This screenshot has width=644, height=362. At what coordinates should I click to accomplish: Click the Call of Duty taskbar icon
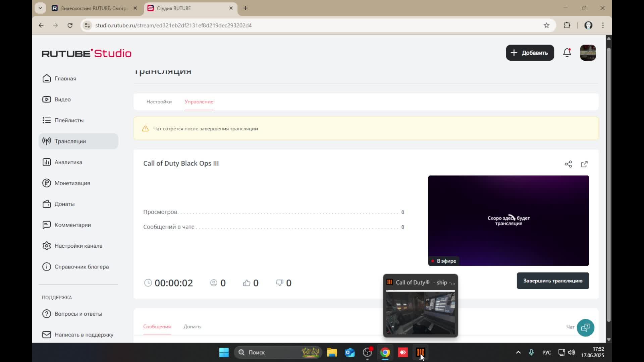(x=421, y=352)
